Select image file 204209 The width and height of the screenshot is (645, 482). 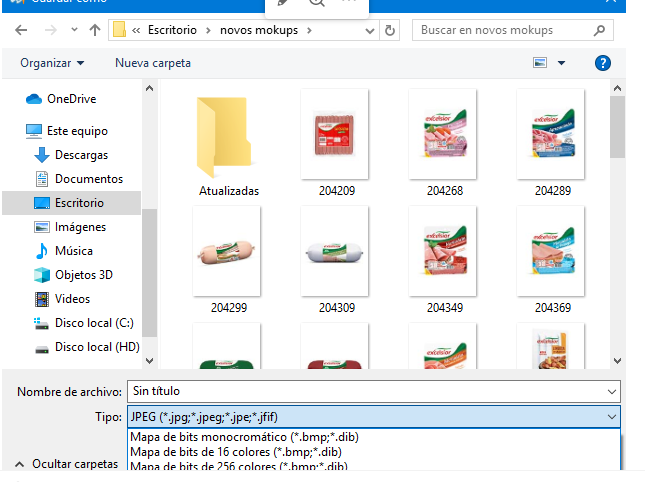[336, 144]
